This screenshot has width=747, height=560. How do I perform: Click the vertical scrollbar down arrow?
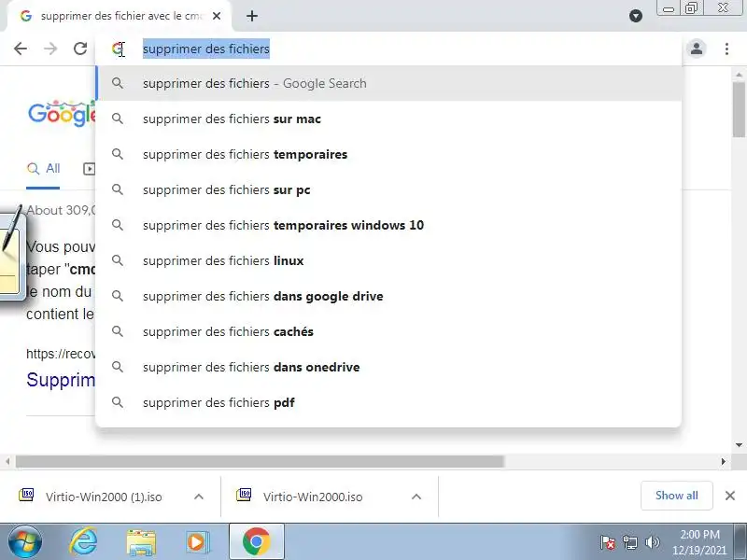740,445
